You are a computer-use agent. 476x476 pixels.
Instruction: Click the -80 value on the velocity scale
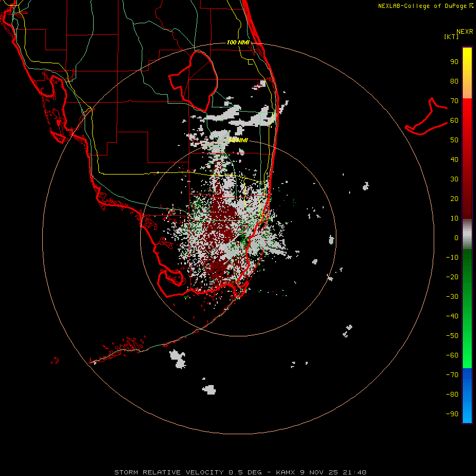452,395
